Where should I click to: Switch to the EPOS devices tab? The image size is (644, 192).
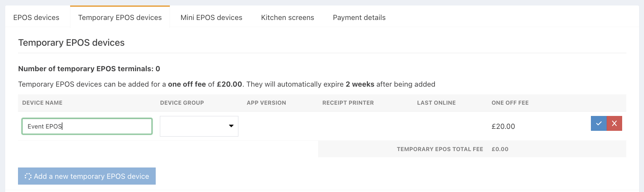pyautogui.click(x=36, y=17)
